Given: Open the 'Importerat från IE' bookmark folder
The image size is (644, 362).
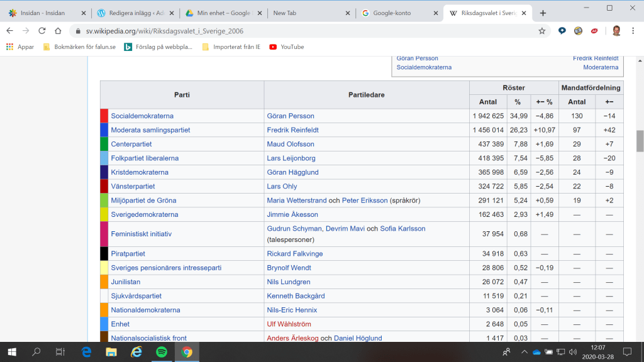Looking at the screenshot, I should (x=231, y=47).
